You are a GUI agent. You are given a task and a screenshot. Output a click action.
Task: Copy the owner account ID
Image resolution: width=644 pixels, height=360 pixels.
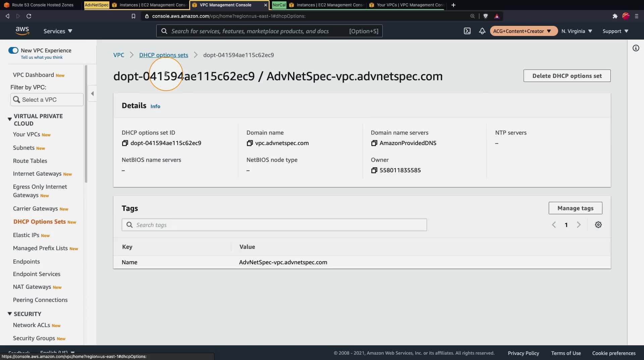[x=374, y=170]
